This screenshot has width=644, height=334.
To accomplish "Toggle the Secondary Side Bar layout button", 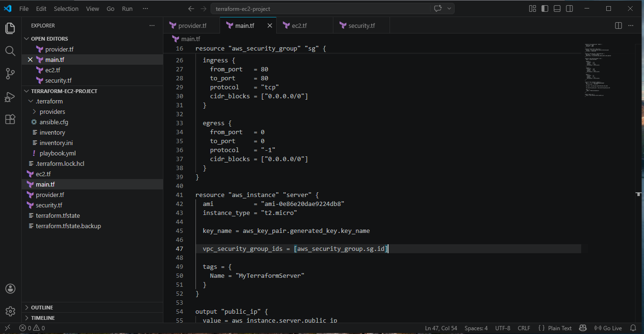I will coord(569,9).
